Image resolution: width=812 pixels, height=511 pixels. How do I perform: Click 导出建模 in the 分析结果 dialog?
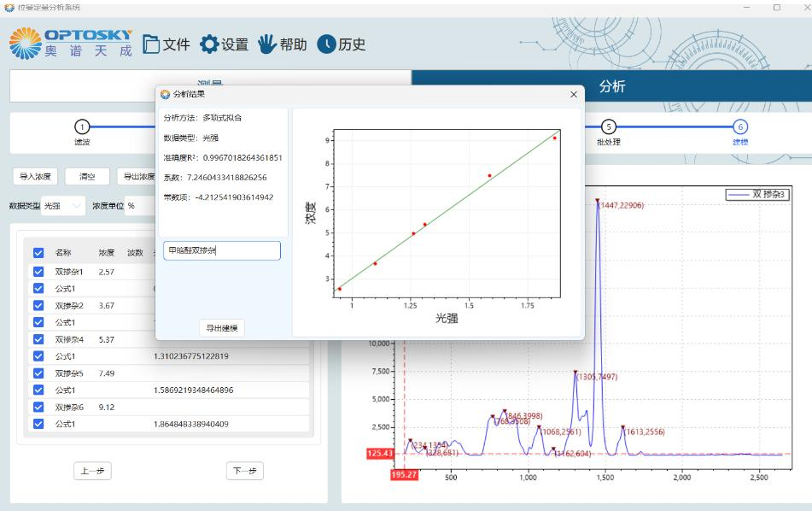(222, 328)
